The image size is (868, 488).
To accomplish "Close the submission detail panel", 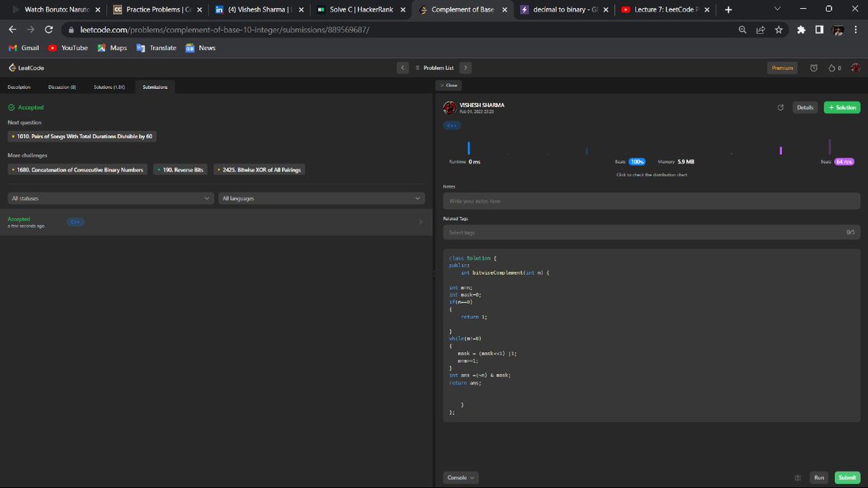I will click(448, 85).
